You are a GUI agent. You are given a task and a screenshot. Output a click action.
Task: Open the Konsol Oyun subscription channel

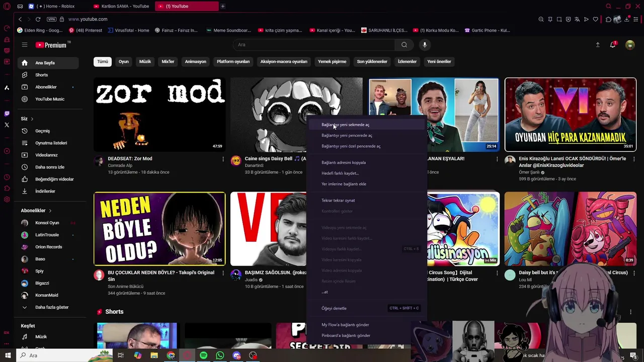click(x=48, y=223)
